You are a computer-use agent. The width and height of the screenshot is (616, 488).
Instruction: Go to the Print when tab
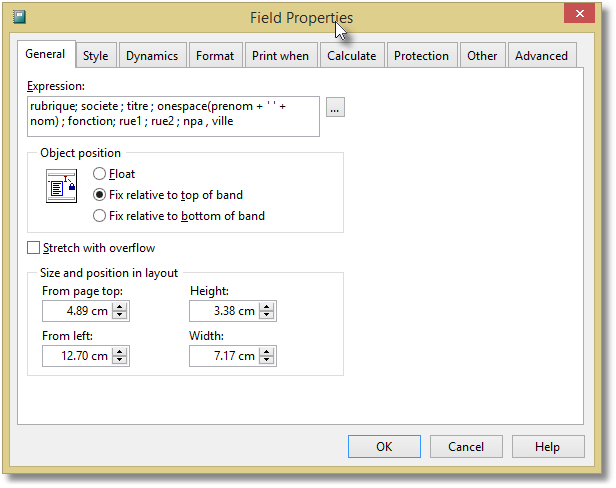[280, 56]
